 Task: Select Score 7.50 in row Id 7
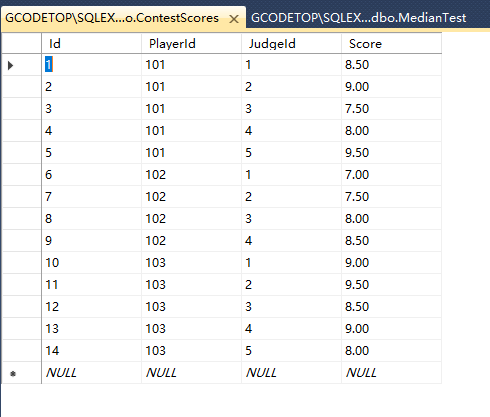pos(392,197)
